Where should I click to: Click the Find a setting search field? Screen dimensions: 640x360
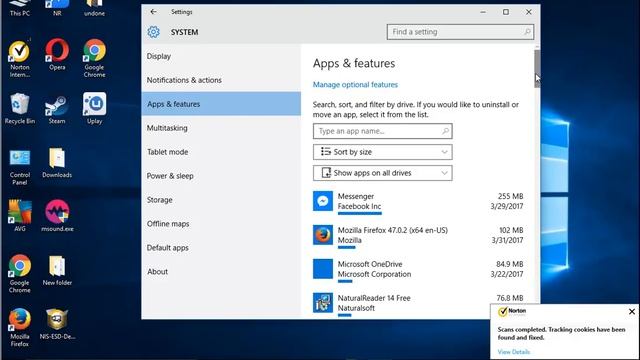[460, 32]
